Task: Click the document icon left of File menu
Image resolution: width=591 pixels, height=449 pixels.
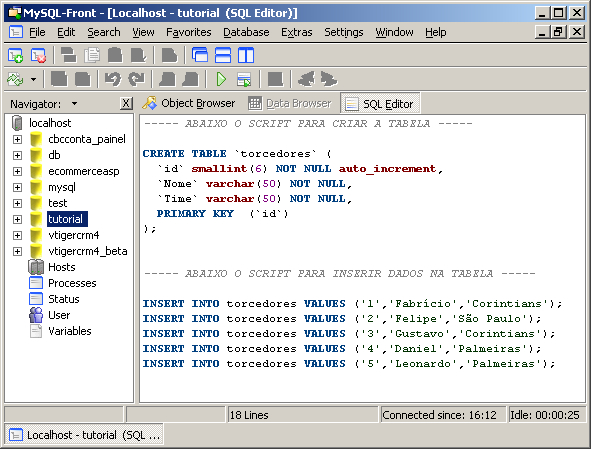Action: point(15,32)
